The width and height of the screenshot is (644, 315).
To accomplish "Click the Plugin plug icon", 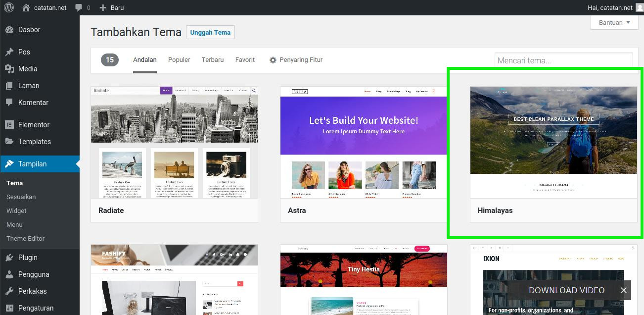I will click(x=9, y=258).
